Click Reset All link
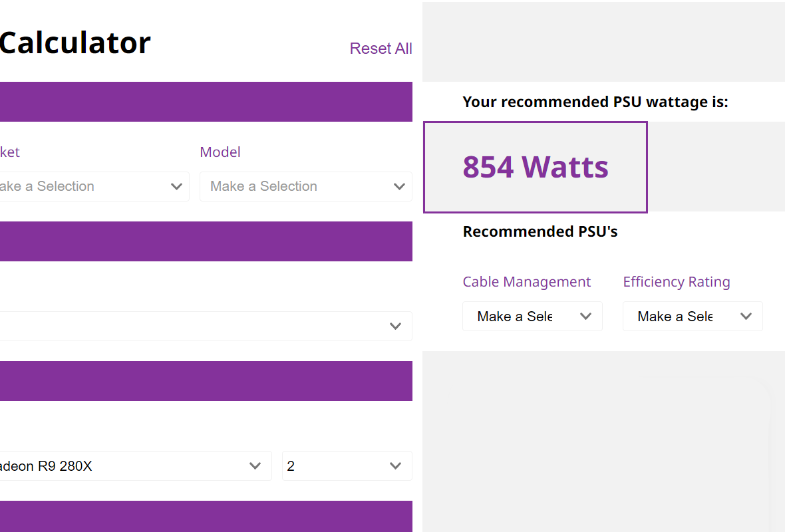This screenshot has width=785, height=532. coord(381,49)
